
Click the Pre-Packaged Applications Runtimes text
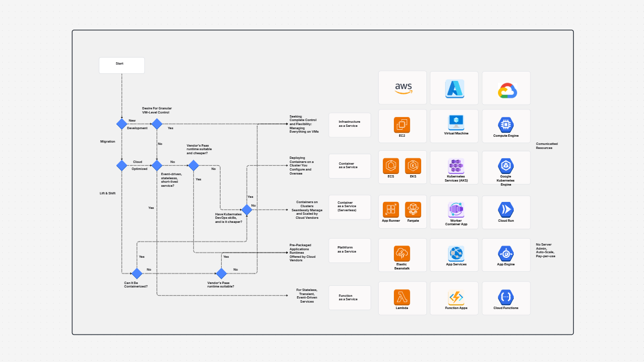(303, 253)
